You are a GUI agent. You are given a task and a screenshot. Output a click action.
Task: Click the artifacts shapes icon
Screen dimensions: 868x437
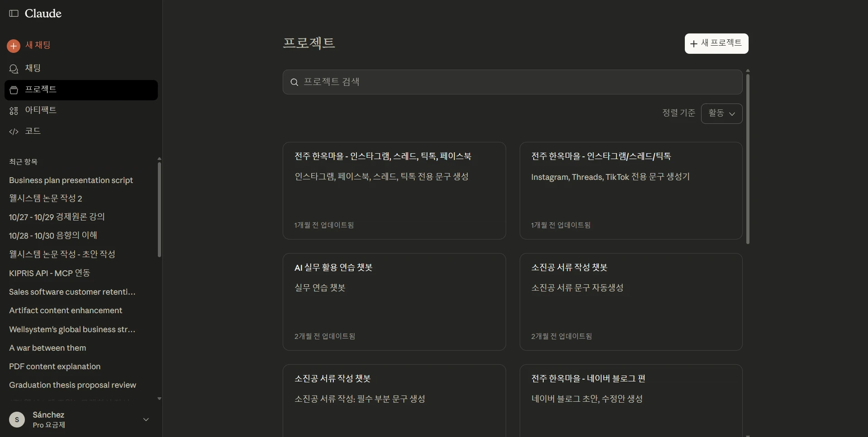(x=14, y=111)
